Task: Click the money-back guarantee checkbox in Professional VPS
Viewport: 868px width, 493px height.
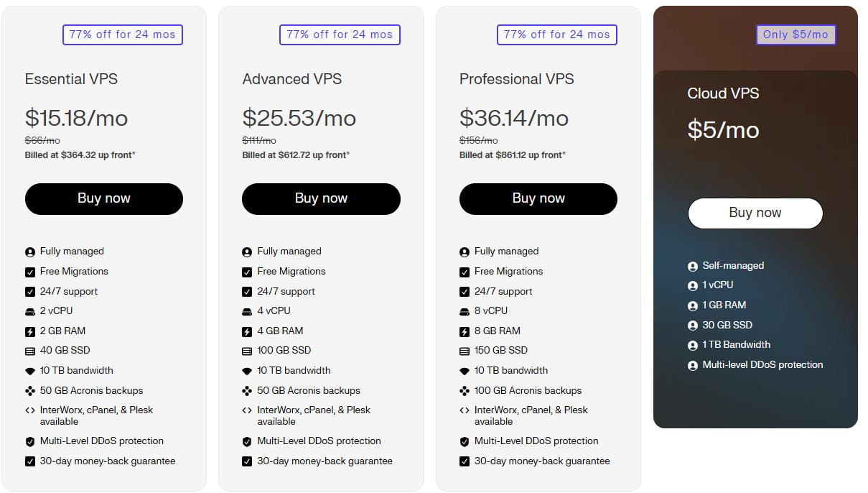Action: [465, 461]
